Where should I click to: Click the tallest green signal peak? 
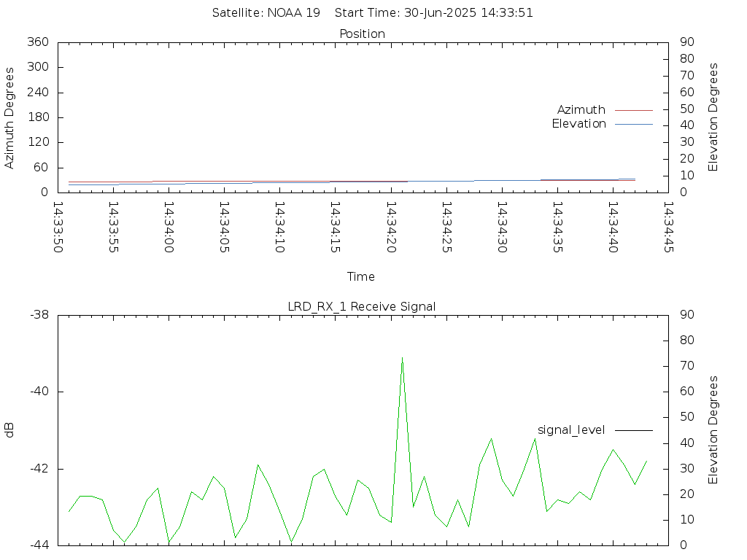tap(402, 358)
